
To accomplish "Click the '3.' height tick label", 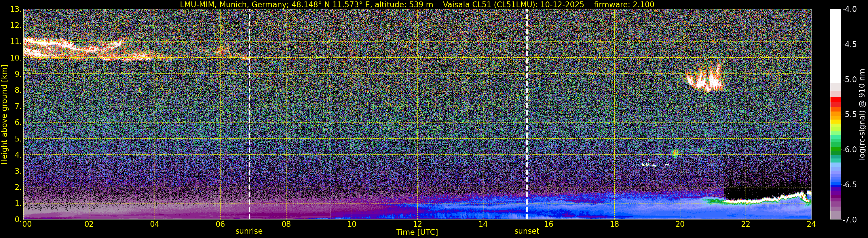I will point(18,171).
